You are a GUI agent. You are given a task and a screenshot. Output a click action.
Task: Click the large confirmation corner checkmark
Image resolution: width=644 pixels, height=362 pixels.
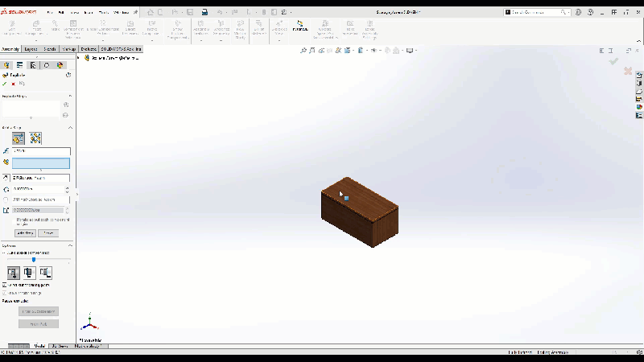(x=613, y=61)
